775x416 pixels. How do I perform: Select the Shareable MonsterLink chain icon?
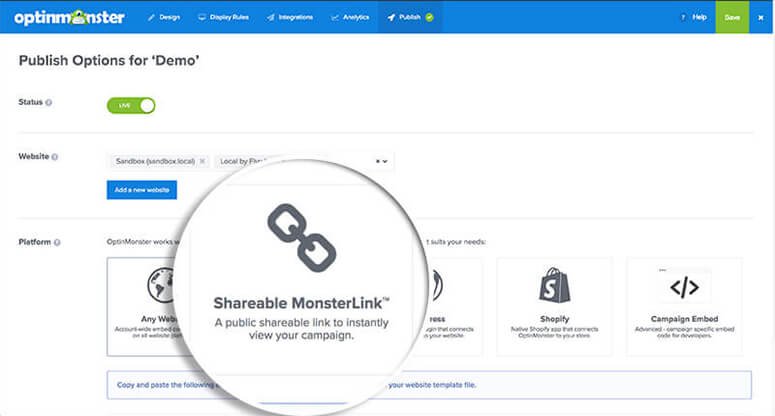coord(301,238)
